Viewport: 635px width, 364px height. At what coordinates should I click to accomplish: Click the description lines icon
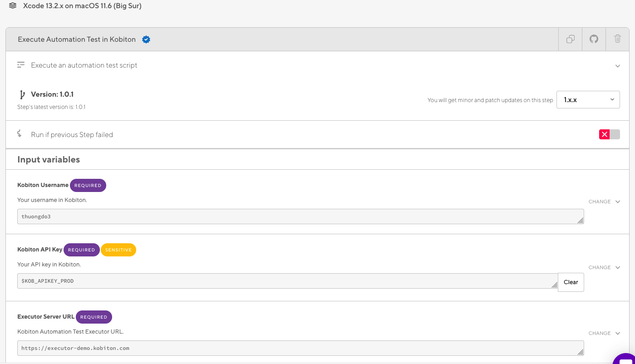pyautogui.click(x=21, y=65)
